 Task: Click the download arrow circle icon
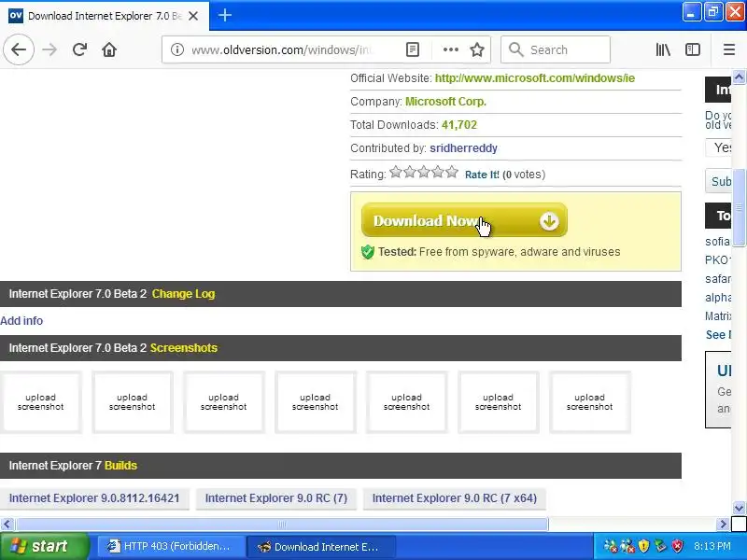coord(549,221)
